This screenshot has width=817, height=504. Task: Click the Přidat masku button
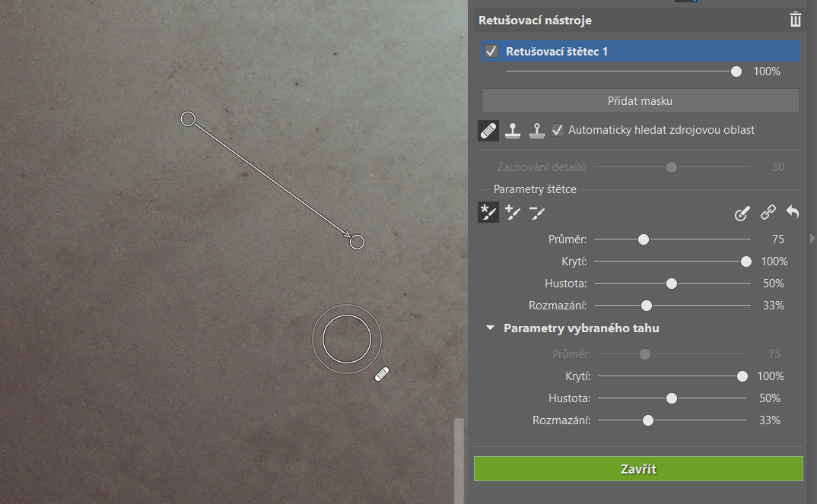(640, 100)
